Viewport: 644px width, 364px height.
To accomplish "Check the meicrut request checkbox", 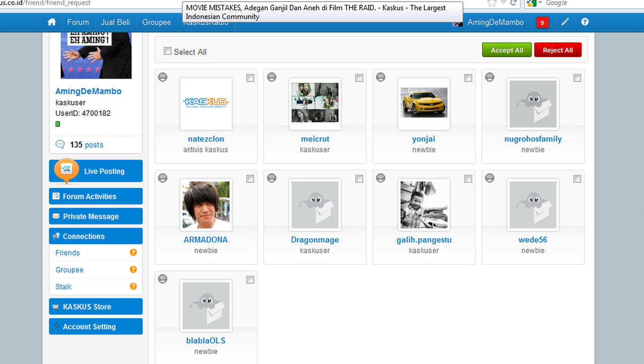I will (359, 78).
